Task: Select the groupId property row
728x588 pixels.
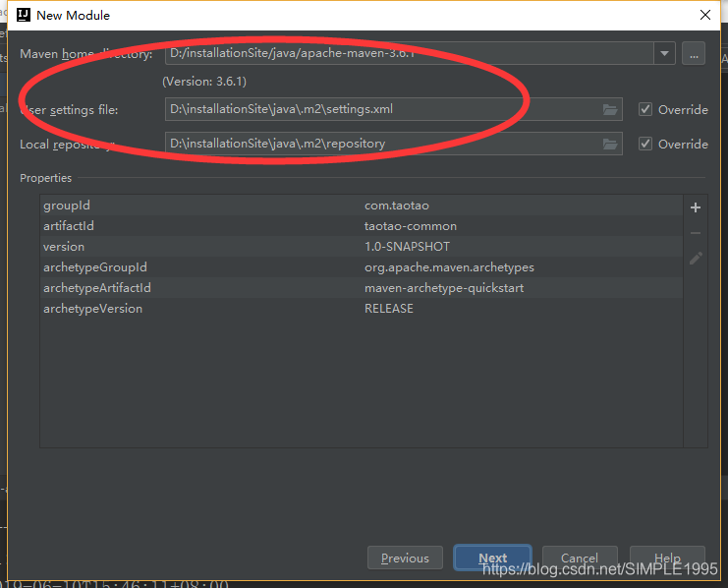Action: click(362, 206)
